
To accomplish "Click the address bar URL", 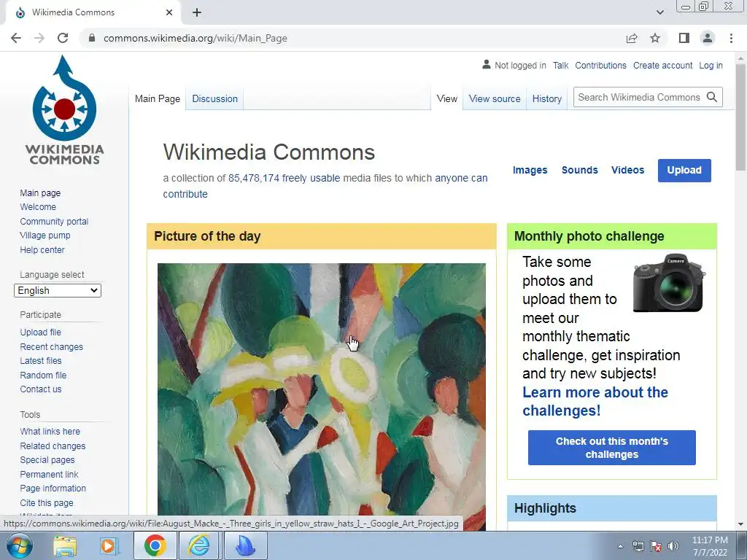I will coord(196,38).
